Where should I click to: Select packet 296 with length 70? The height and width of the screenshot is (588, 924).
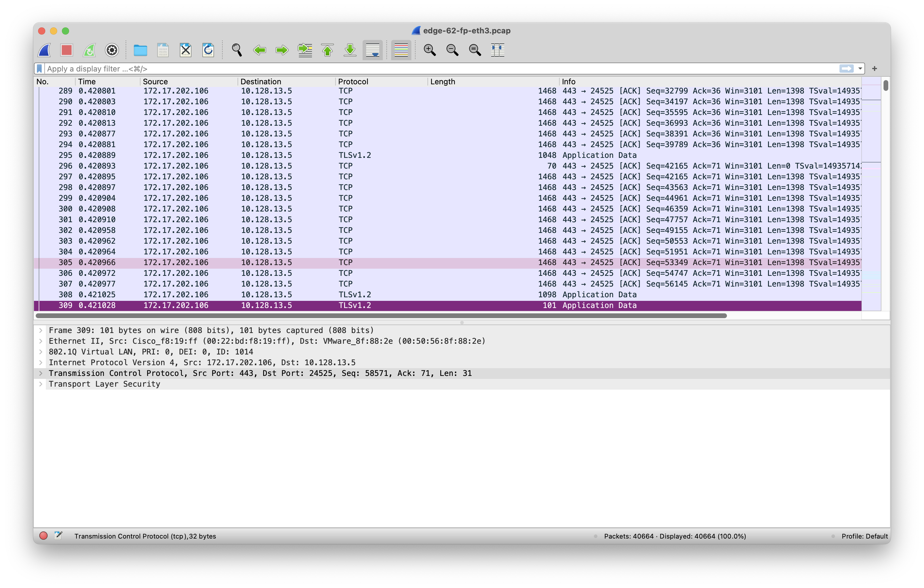point(447,166)
